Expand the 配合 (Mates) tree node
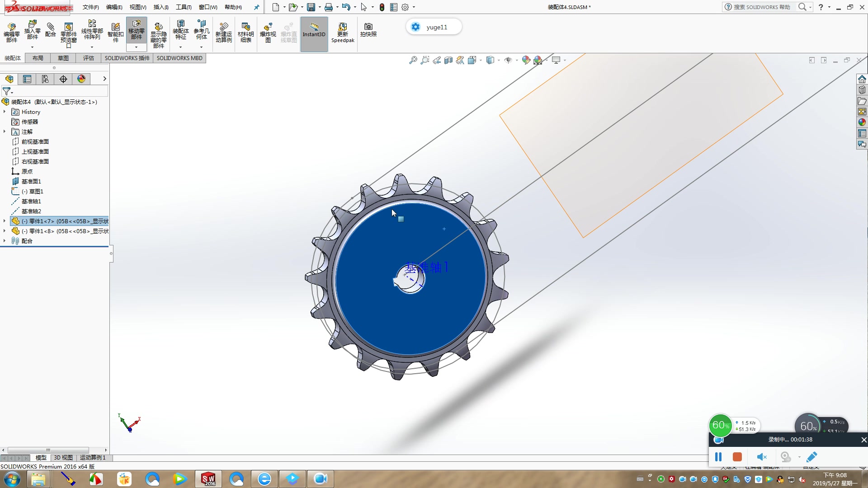868x488 pixels. (x=4, y=241)
